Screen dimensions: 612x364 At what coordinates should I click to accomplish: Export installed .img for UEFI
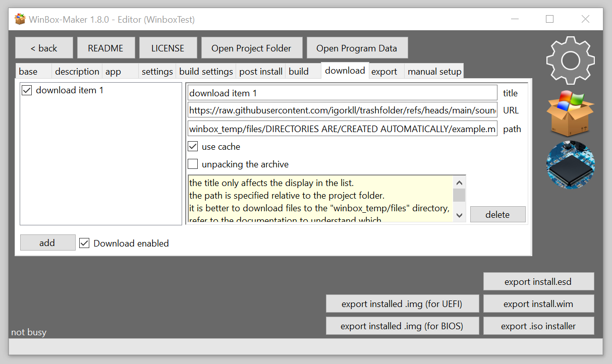click(402, 304)
